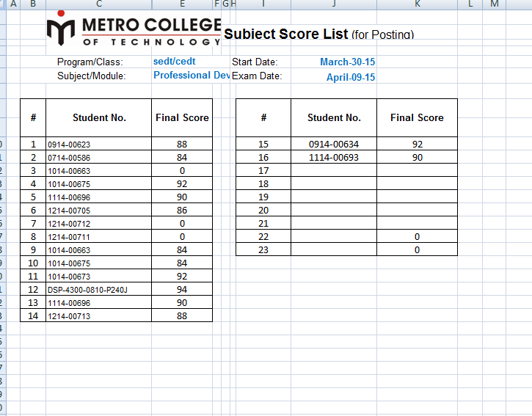This screenshot has height=416, width=532.
Task: Click the Metro College logo image
Action: tap(134, 29)
